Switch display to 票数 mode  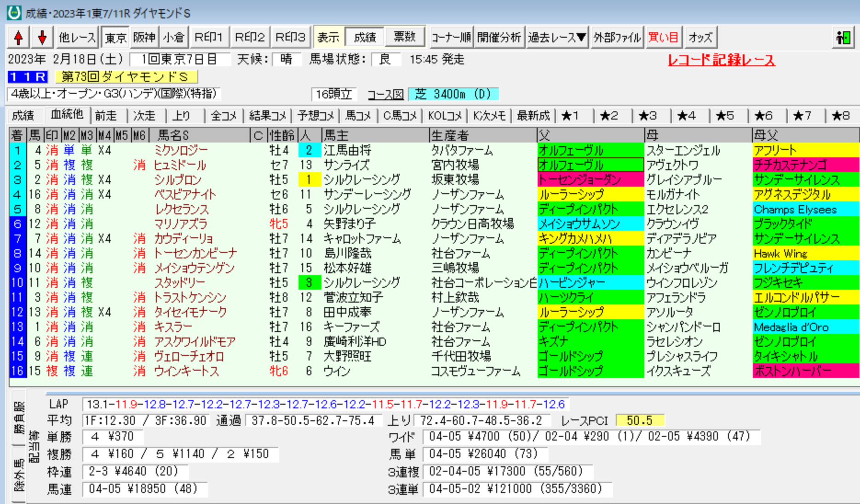pyautogui.click(x=404, y=37)
